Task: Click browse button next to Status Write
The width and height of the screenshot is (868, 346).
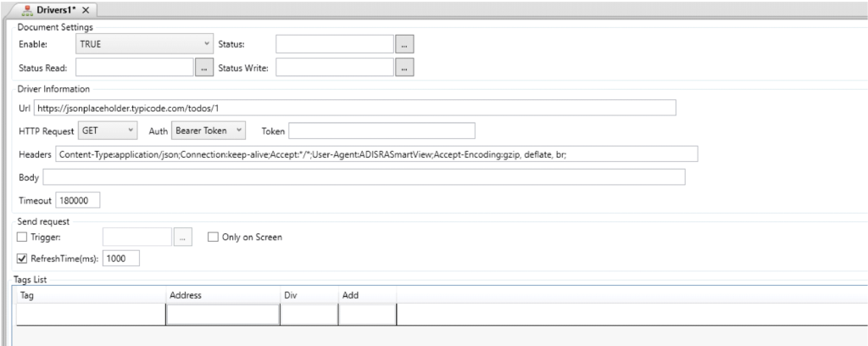Action: click(405, 67)
